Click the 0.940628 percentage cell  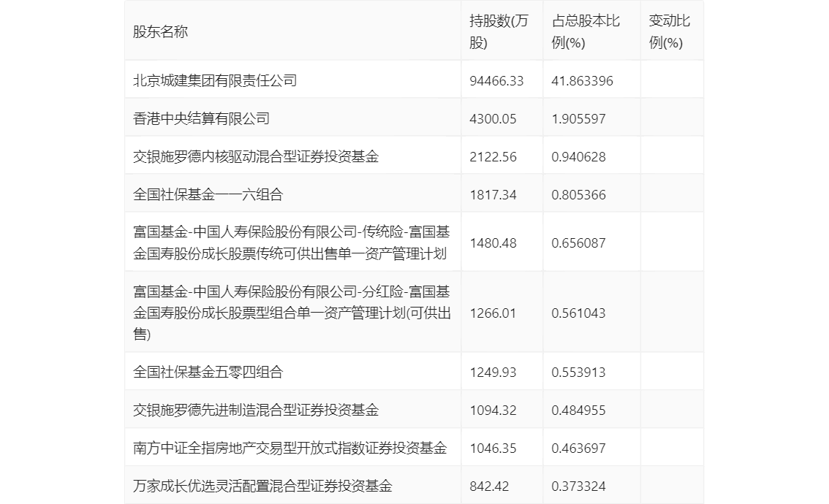pyautogui.click(x=578, y=157)
